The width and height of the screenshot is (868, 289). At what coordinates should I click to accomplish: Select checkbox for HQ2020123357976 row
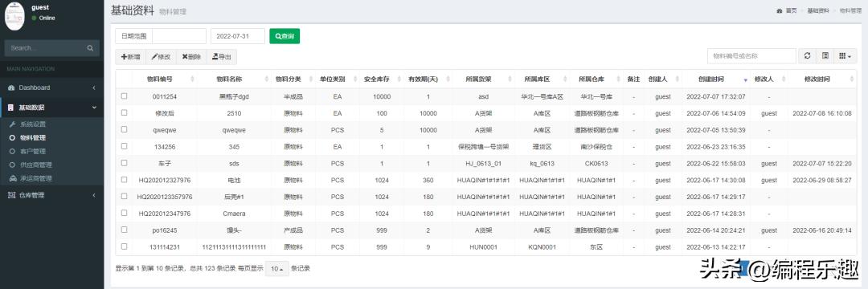tap(124, 196)
